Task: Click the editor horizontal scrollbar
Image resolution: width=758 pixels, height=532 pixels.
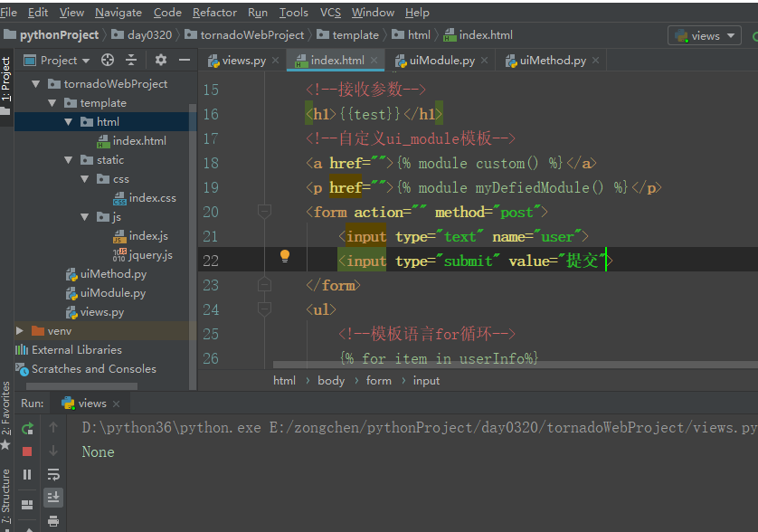Action: tap(516, 365)
